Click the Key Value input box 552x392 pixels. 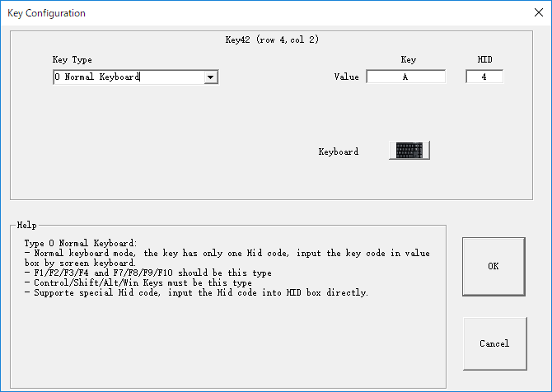[406, 77]
